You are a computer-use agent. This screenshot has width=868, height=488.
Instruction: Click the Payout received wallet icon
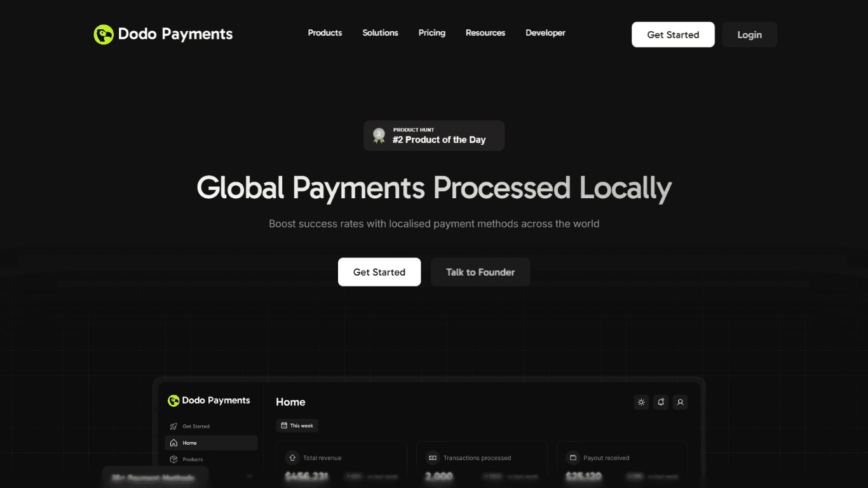click(x=573, y=457)
